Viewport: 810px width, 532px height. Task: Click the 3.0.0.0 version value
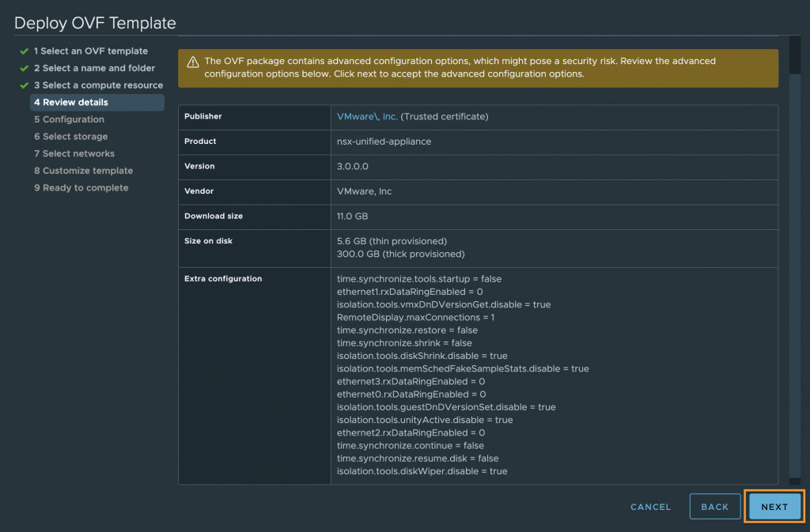click(x=352, y=167)
